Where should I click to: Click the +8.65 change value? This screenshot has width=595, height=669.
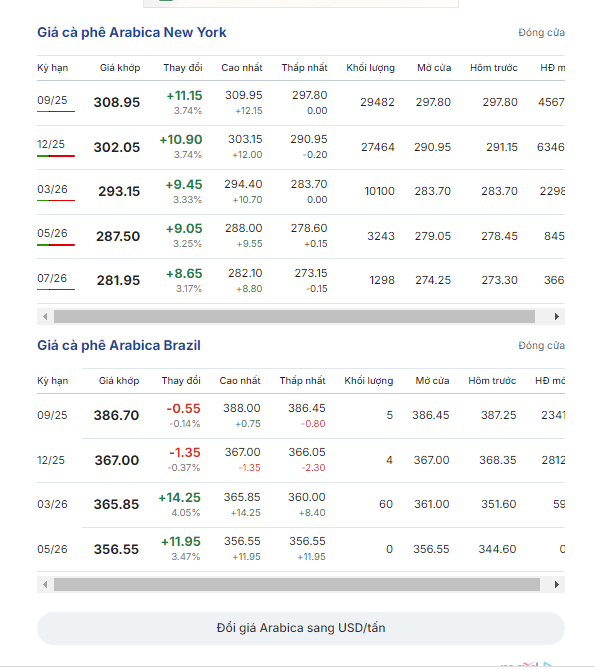coord(184,273)
